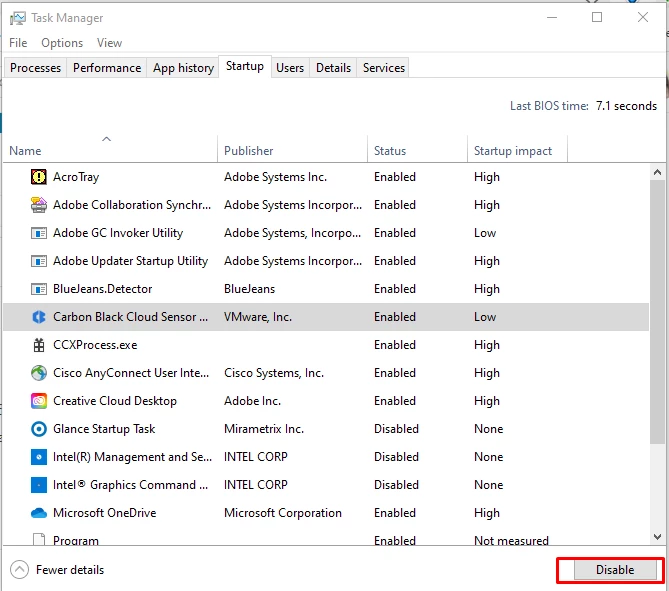Switch to the Processes tab

pos(35,68)
